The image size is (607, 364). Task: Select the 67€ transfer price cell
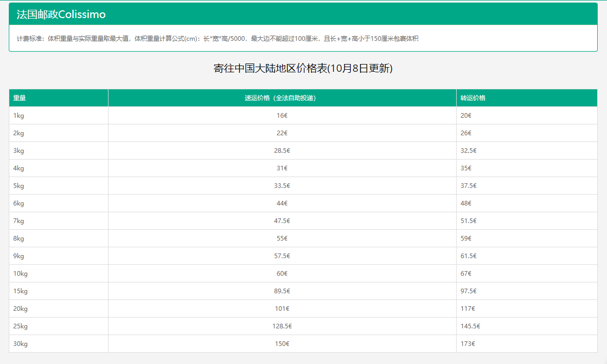(x=527, y=274)
